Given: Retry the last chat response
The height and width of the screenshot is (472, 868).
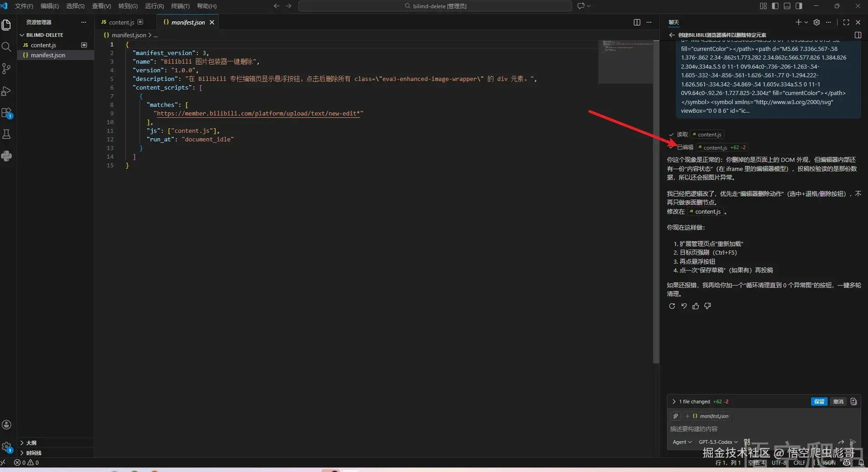Looking at the screenshot, I should (x=672, y=306).
